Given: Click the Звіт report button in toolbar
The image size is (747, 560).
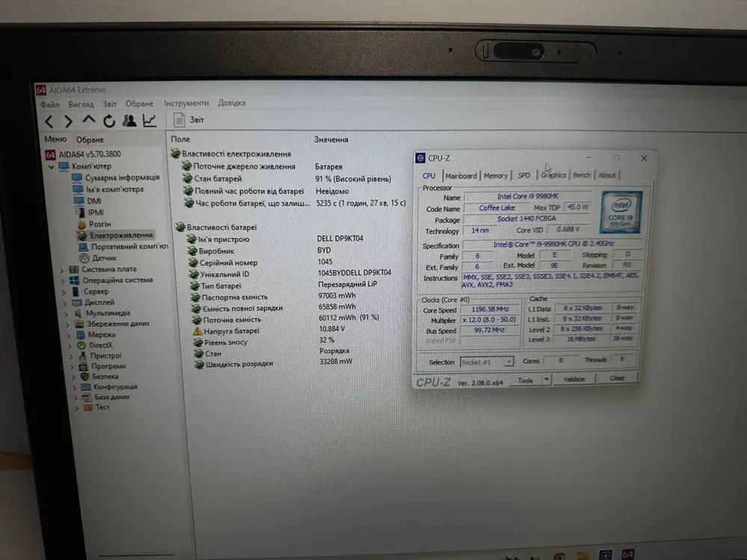Looking at the screenshot, I should click(190, 119).
